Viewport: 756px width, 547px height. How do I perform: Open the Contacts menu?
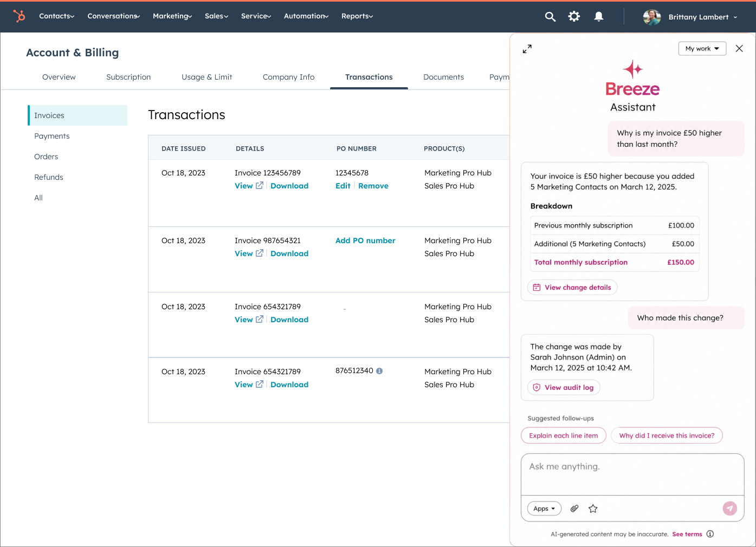pyautogui.click(x=57, y=16)
